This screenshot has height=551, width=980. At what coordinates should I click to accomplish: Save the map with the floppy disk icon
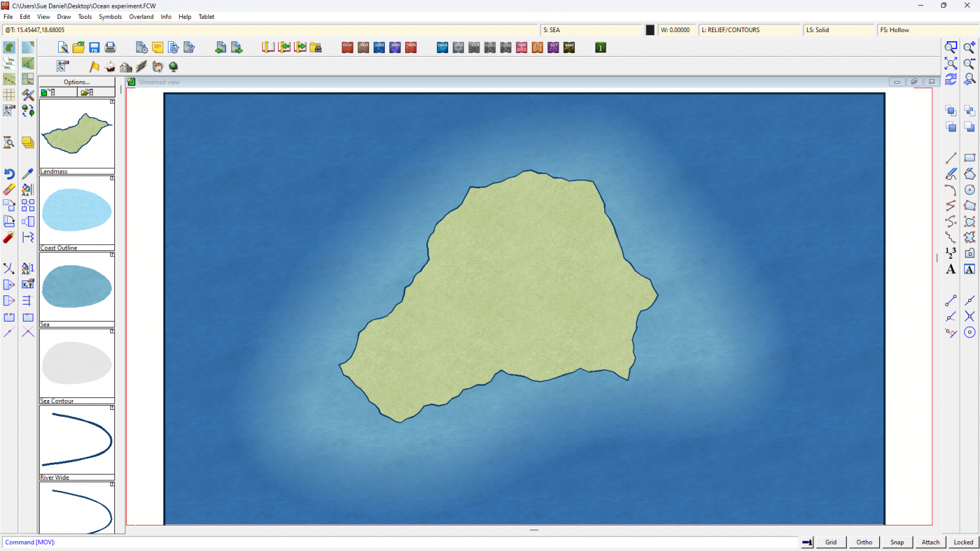94,48
